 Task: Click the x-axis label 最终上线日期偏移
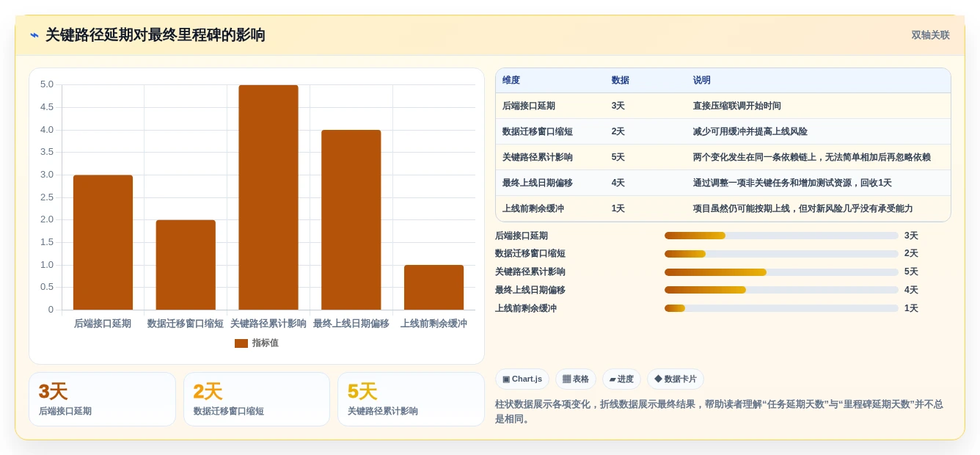pos(351,324)
